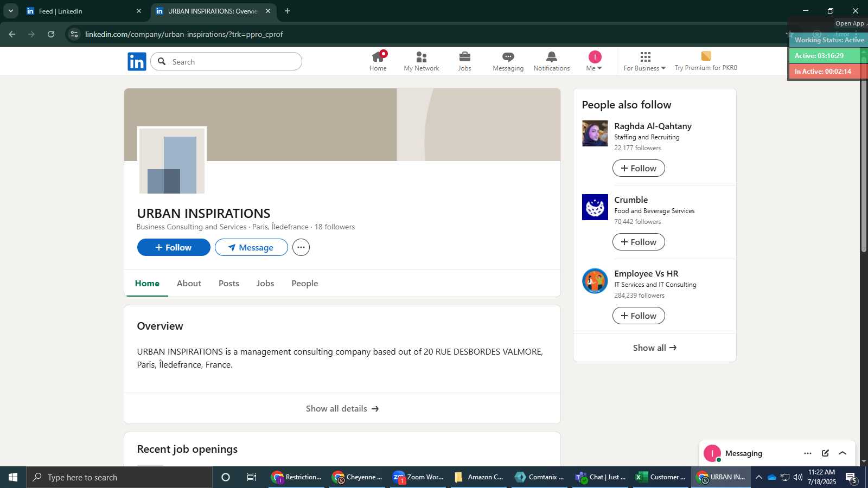
Task: Follow Raghda Al-Qahtany
Action: [x=639, y=168]
